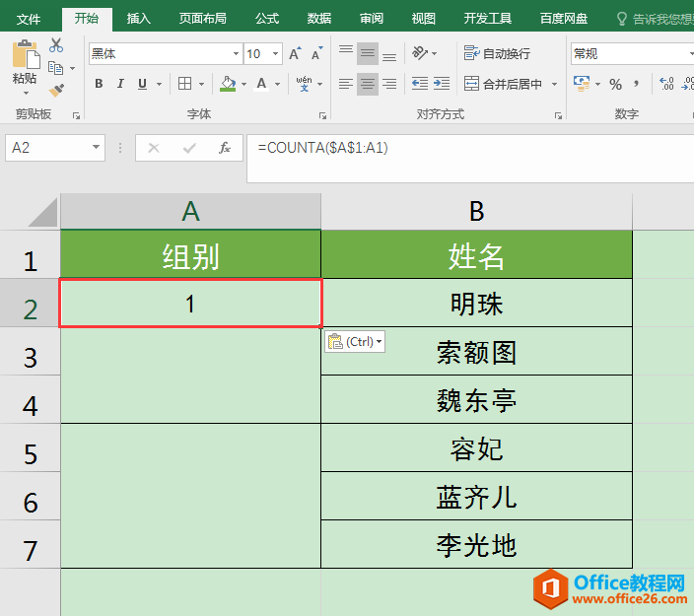Click the phonetic guide wén icon
The height and width of the screenshot is (616, 694).
304,84
